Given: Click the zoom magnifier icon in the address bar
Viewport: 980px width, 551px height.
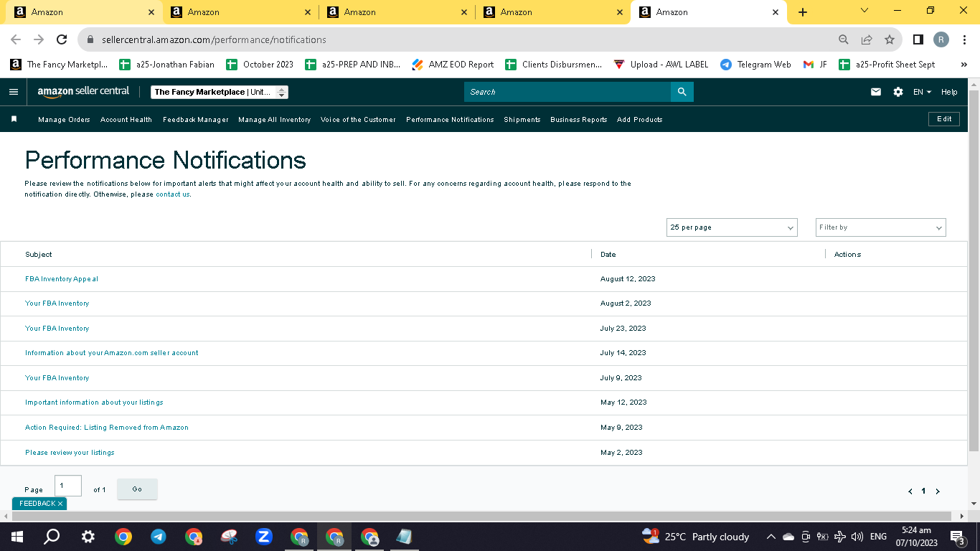Looking at the screenshot, I should 844,39.
